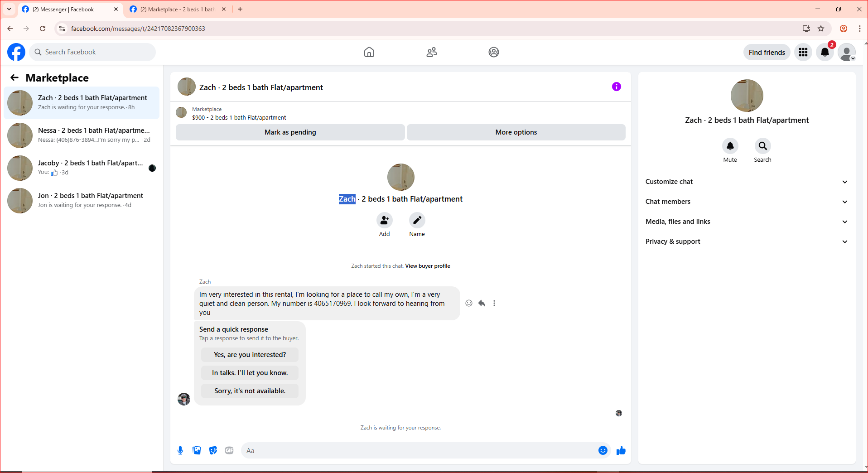Choose a GIF with the GIF icon
The image size is (868, 473).
coord(229,450)
